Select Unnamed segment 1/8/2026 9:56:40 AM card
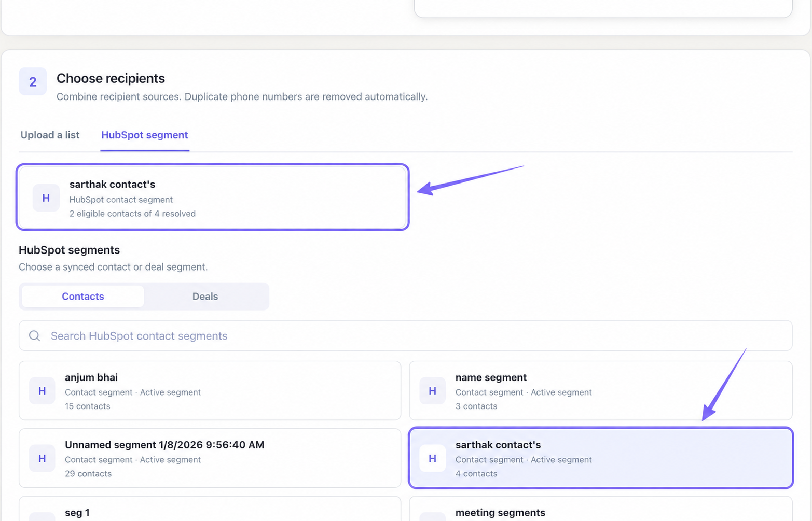This screenshot has height=521, width=812. (210, 458)
